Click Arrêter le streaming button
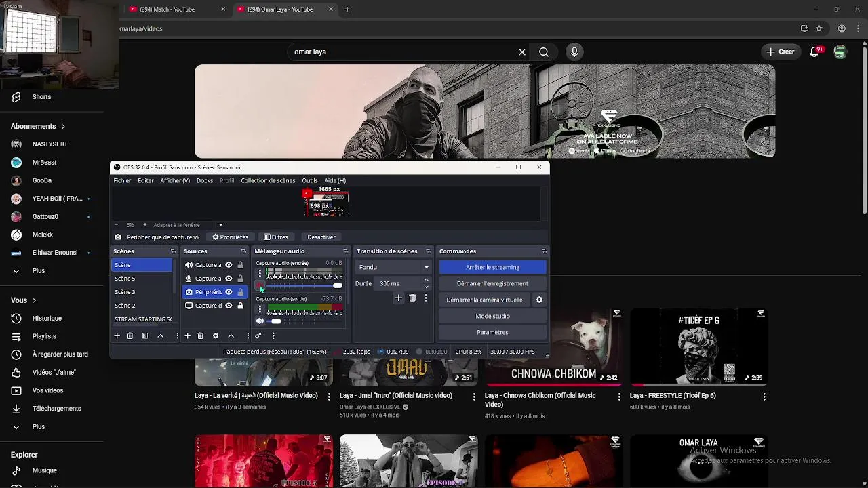The image size is (868, 488). 492,267
